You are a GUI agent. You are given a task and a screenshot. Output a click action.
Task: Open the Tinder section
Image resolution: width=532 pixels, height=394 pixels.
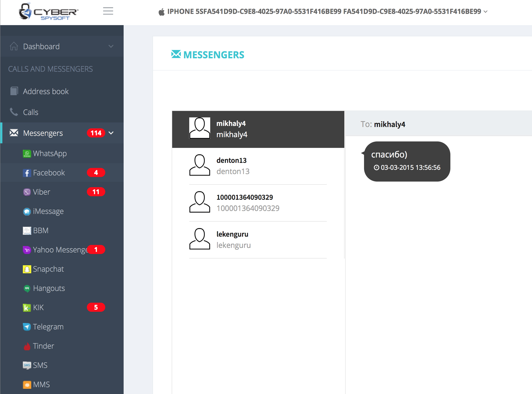click(43, 346)
